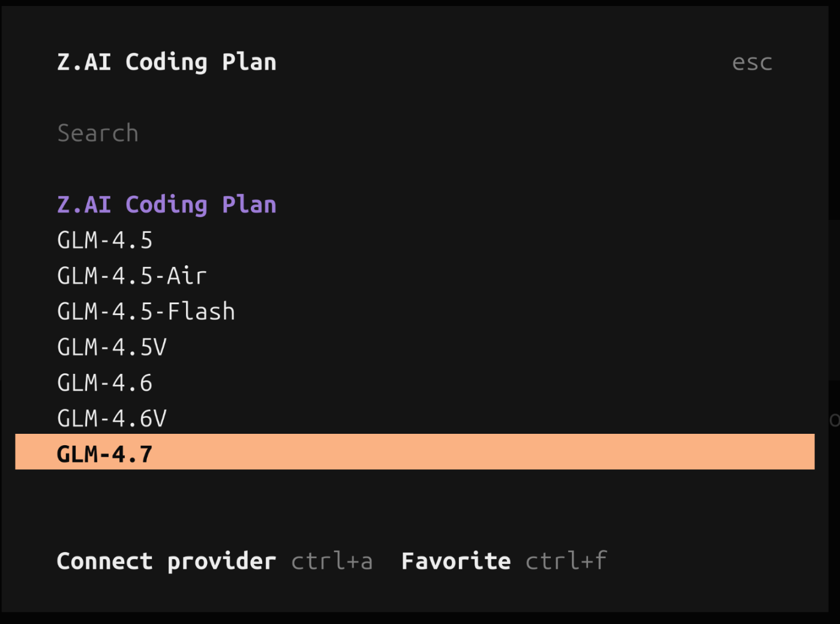Click Connect provider at the bottom
Image resolution: width=840 pixels, height=624 pixels.
(166, 560)
